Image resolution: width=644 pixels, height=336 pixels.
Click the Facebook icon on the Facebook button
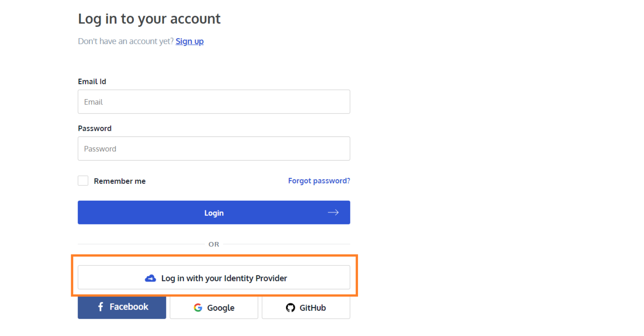tap(100, 307)
